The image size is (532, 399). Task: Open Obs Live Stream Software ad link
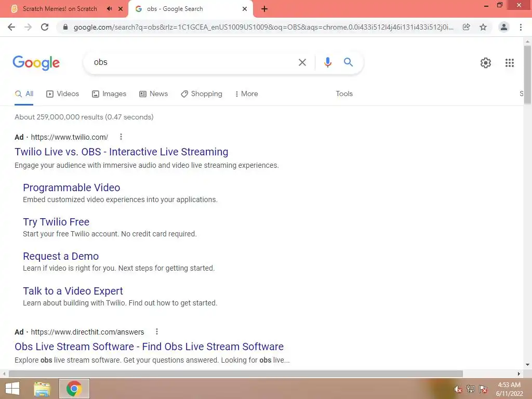click(149, 347)
